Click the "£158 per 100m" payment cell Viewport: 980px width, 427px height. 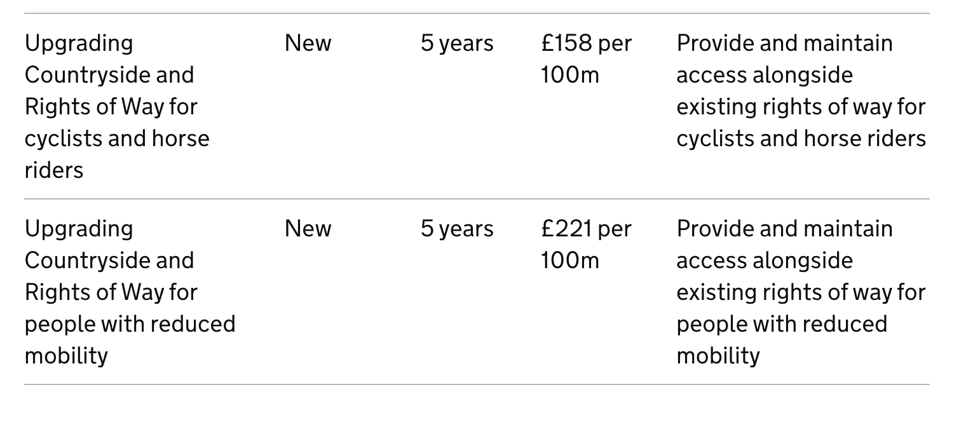coord(586,59)
